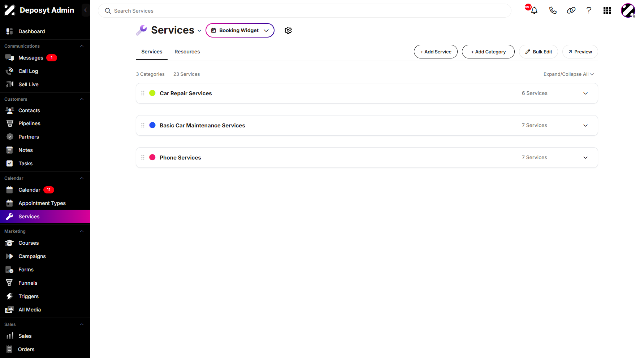644x358 pixels.
Task: Open All Media in the sidebar
Action: (x=45, y=310)
